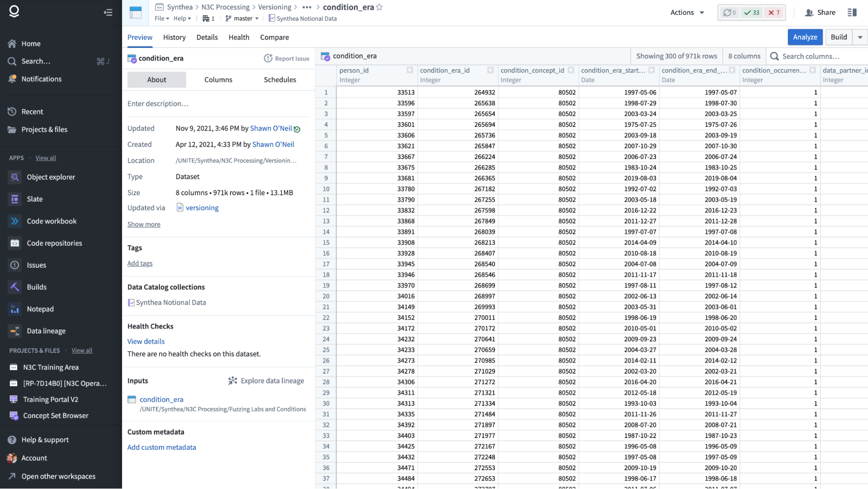Switch to the History tab
The image size is (868, 489).
(x=174, y=37)
